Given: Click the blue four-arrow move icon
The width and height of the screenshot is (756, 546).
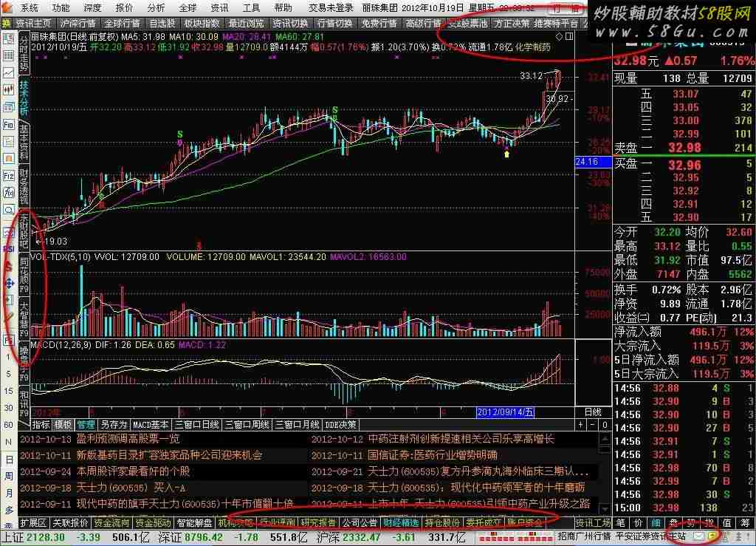Looking at the screenshot, I should [x=9, y=283].
